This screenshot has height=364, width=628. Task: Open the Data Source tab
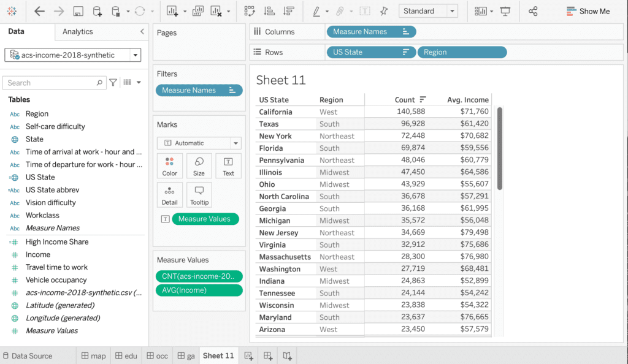pyautogui.click(x=28, y=355)
